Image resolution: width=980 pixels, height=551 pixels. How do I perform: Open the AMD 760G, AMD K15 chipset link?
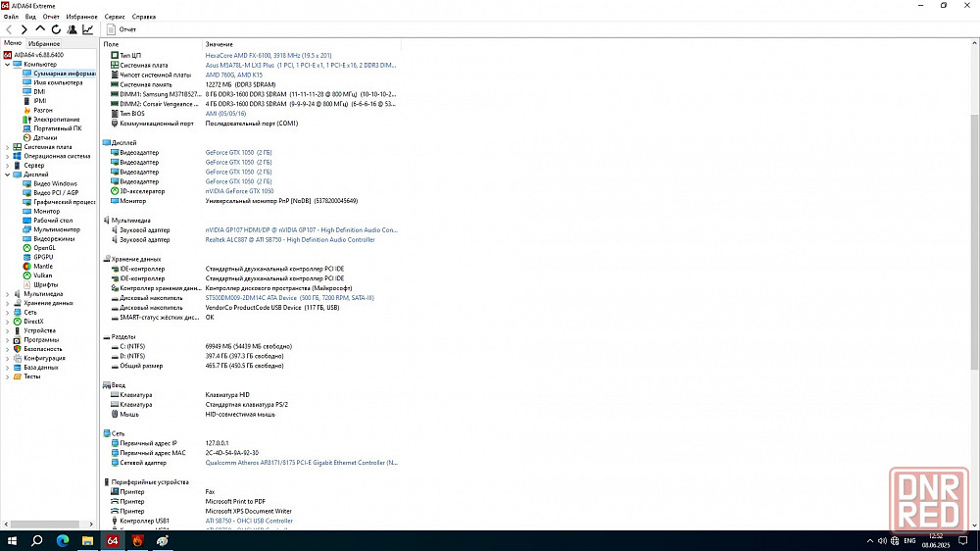234,75
